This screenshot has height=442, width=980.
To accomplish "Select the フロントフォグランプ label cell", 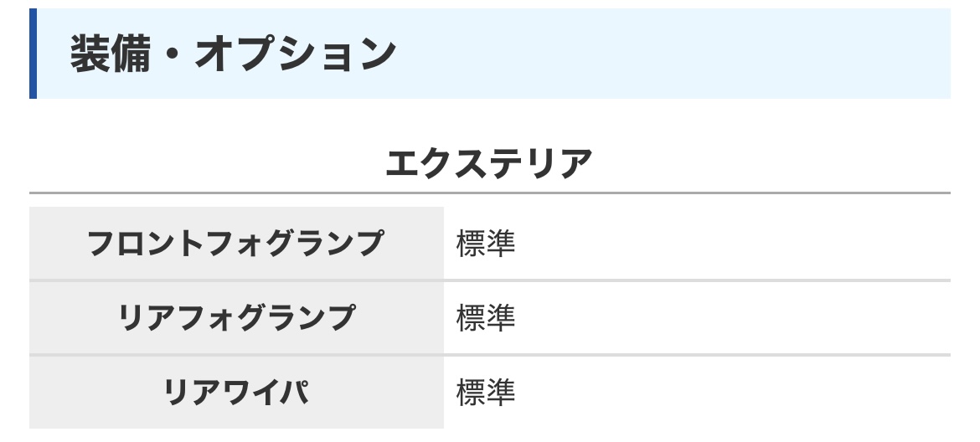I will coord(236,244).
